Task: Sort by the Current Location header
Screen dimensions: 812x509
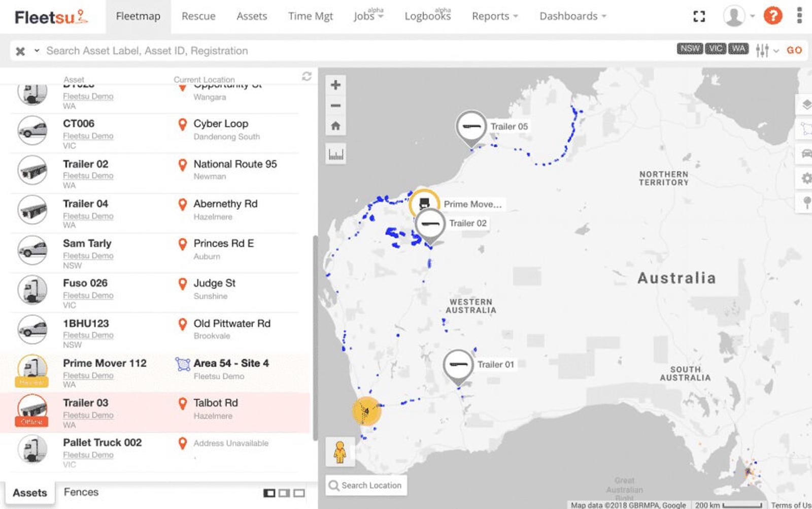Action: [x=204, y=80]
